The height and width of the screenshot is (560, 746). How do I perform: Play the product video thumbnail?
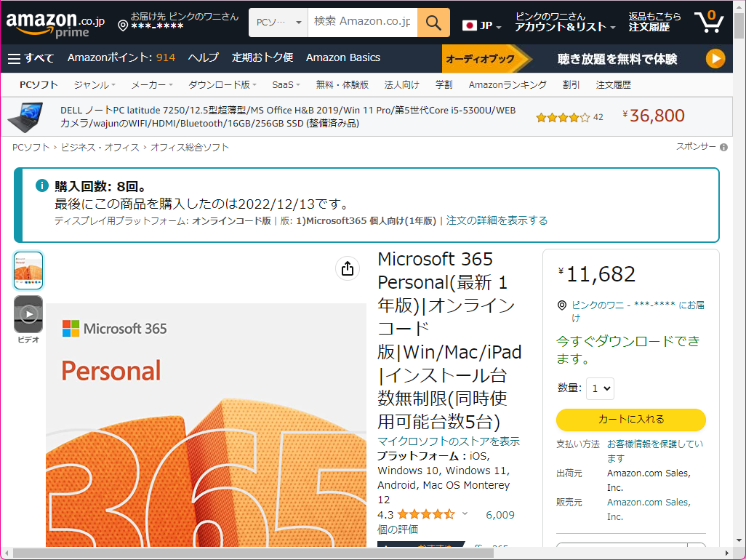pyautogui.click(x=28, y=314)
